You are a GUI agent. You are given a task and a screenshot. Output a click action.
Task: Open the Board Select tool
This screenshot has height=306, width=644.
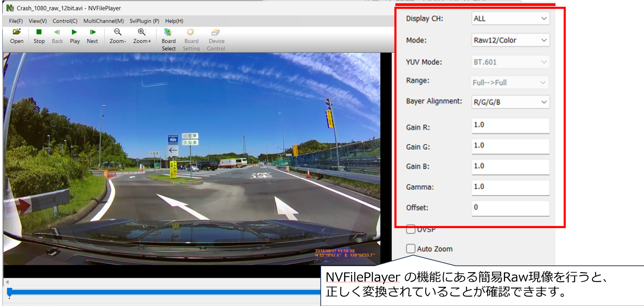(x=168, y=32)
